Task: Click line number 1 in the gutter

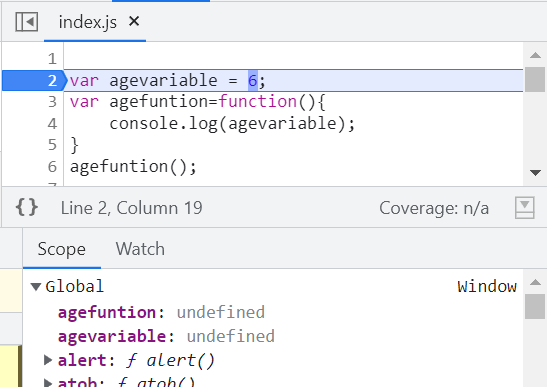Action: point(52,59)
